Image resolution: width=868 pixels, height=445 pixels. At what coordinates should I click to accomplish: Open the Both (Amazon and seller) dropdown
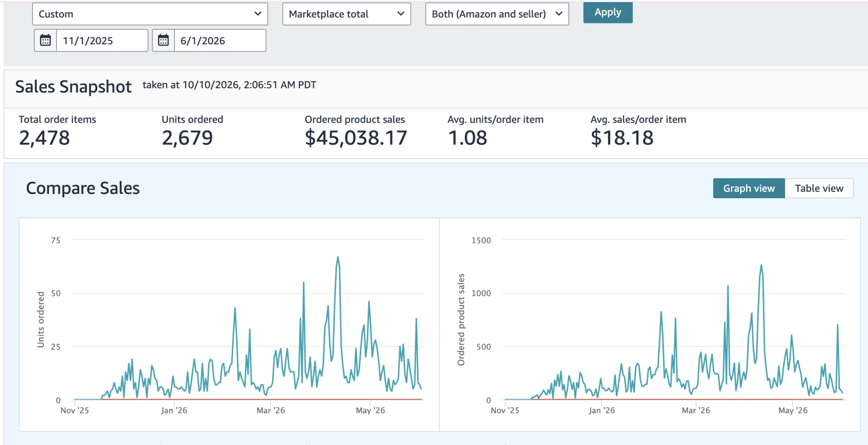coord(497,14)
